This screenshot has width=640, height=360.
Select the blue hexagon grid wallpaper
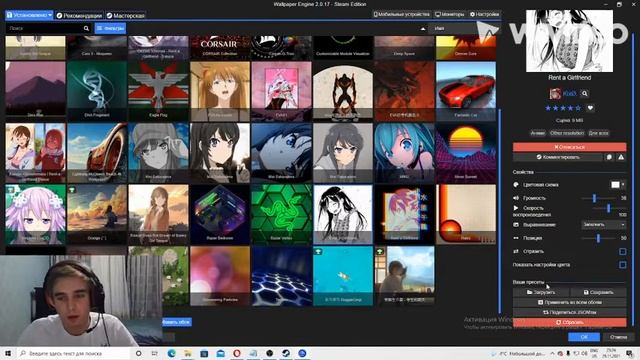pos(281,276)
